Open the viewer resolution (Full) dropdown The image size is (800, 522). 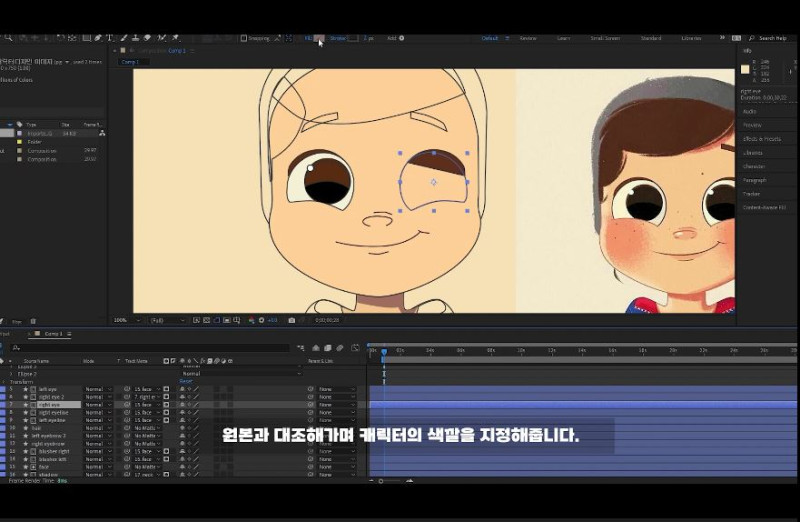(167, 320)
